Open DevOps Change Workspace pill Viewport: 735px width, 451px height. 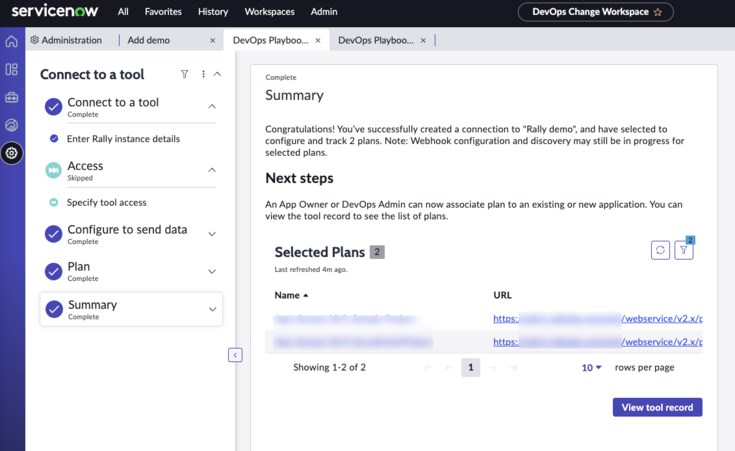[595, 12]
